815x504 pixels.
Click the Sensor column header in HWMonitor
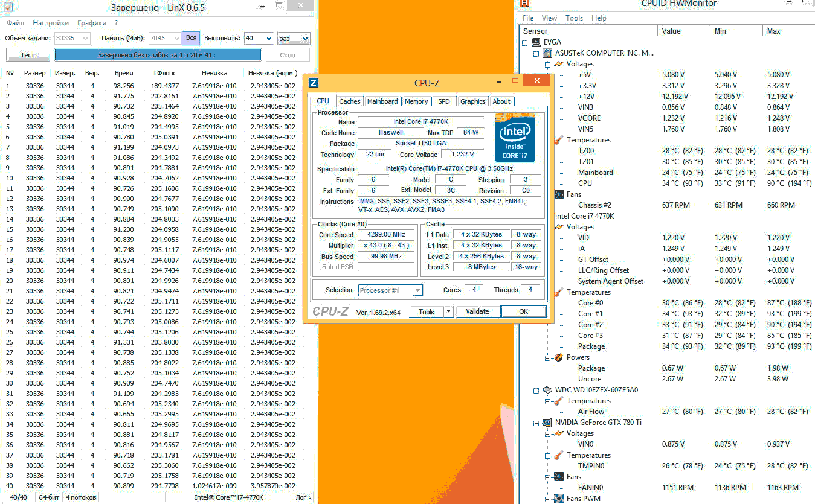pos(590,31)
